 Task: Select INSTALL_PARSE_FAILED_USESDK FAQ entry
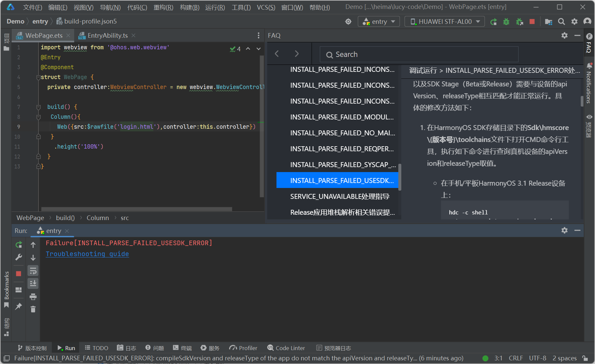[x=337, y=180]
